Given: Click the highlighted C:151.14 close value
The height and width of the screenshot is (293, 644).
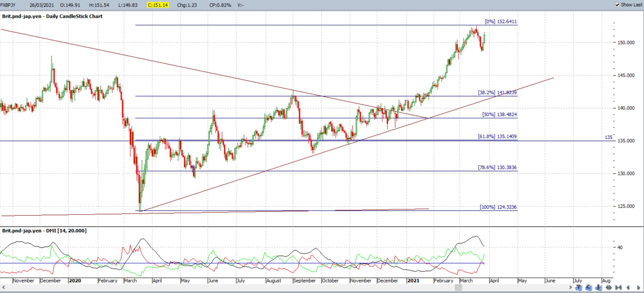Looking at the screenshot, I should (158, 5).
